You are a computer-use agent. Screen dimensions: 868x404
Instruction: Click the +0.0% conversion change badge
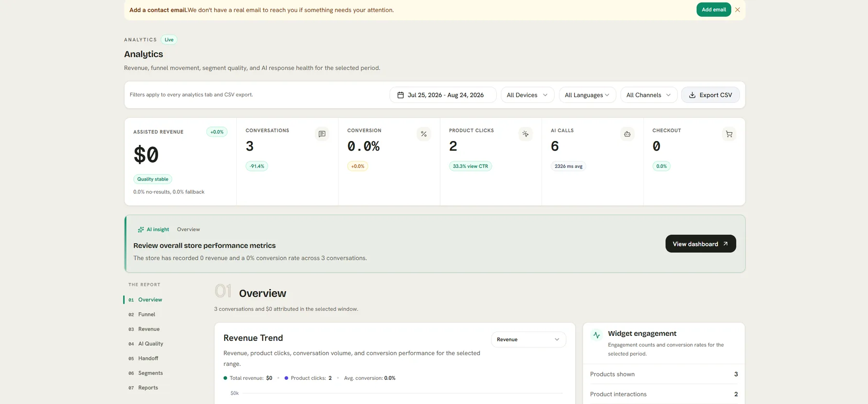pos(358,166)
